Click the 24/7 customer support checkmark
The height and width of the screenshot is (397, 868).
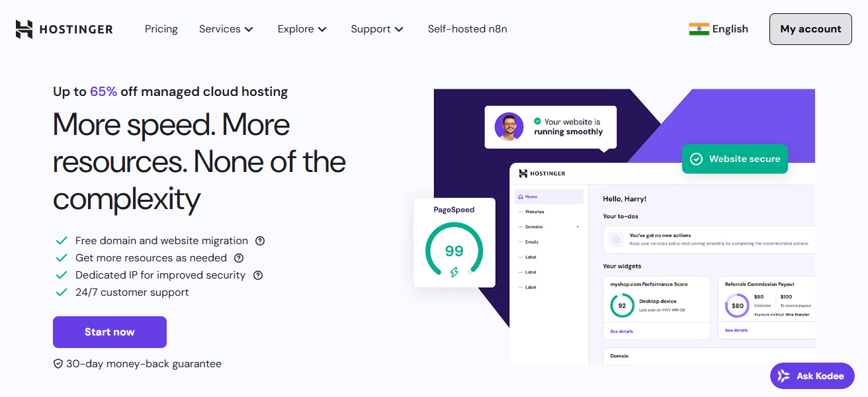[62, 292]
